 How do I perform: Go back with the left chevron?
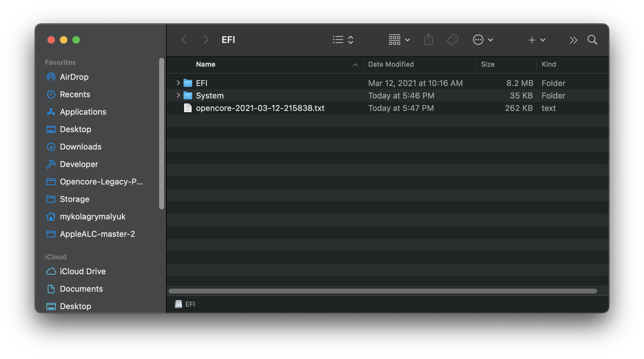pyautogui.click(x=184, y=40)
